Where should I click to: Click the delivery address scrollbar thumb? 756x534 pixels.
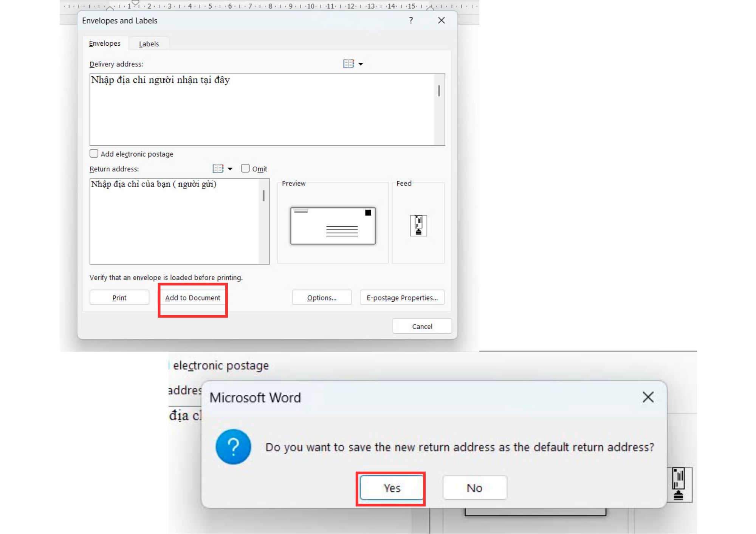tap(439, 91)
